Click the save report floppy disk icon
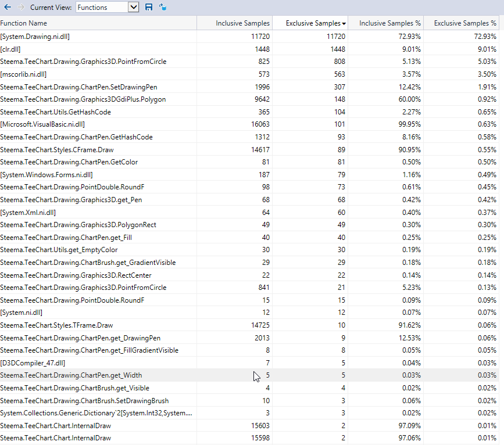Image resolution: width=504 pixels, height=445 pixels. pyautogui.click(x=148, y=7)
